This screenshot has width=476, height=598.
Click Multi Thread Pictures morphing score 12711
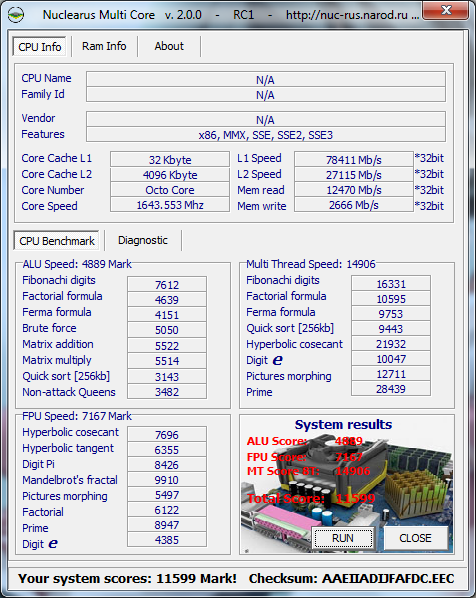[x=391, y=374]
